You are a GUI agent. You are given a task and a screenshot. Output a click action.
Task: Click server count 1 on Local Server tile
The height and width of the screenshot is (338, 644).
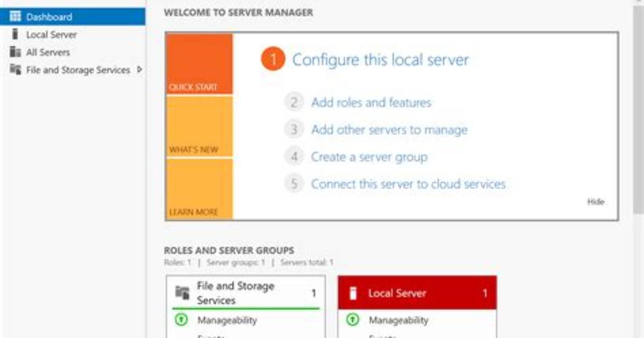(485, 293)
